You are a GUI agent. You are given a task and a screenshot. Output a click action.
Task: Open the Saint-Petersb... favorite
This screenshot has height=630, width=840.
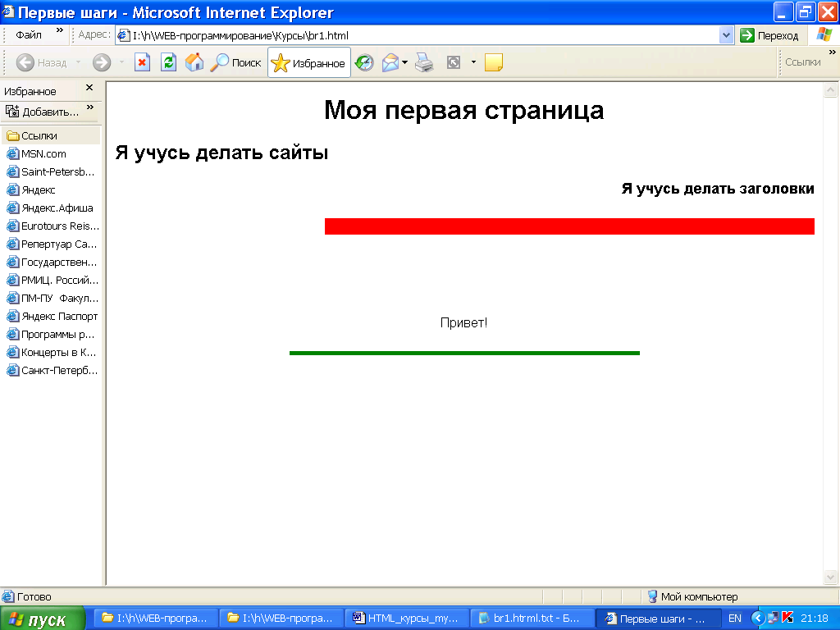coord(50,172)
